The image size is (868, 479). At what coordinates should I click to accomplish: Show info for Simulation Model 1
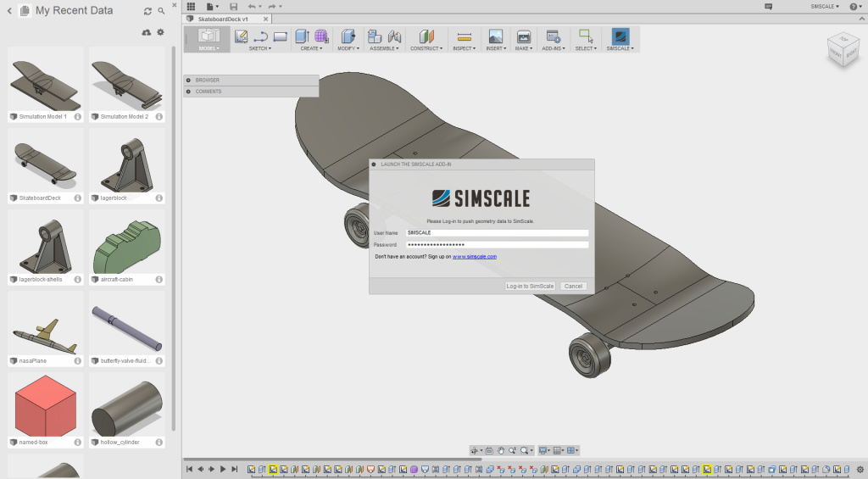coord(77,117)
